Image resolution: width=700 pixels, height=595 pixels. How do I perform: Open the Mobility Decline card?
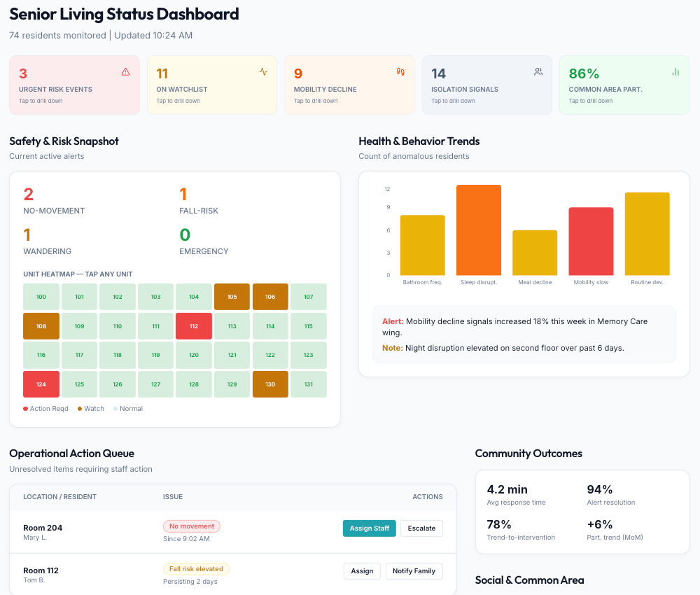[349, 85]
